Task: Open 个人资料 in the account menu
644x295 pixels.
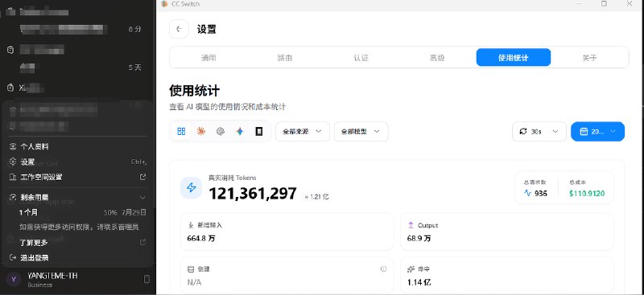Action: (77, 146)
